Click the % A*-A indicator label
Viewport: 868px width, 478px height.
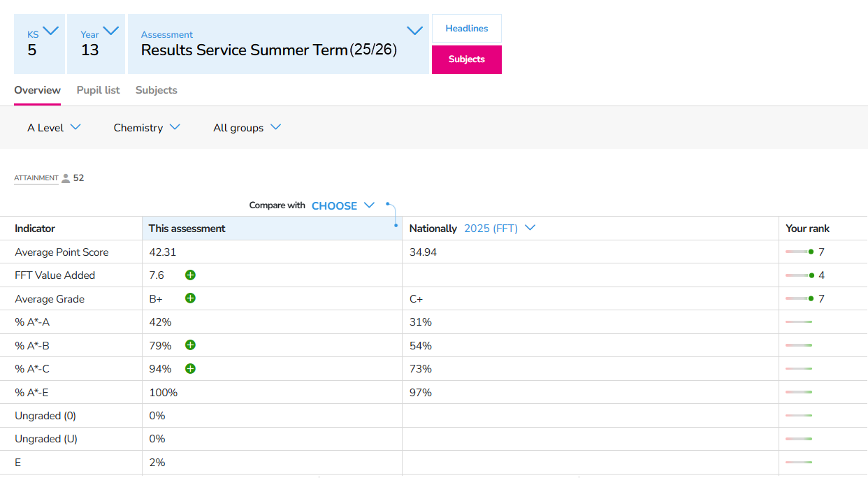32,322
